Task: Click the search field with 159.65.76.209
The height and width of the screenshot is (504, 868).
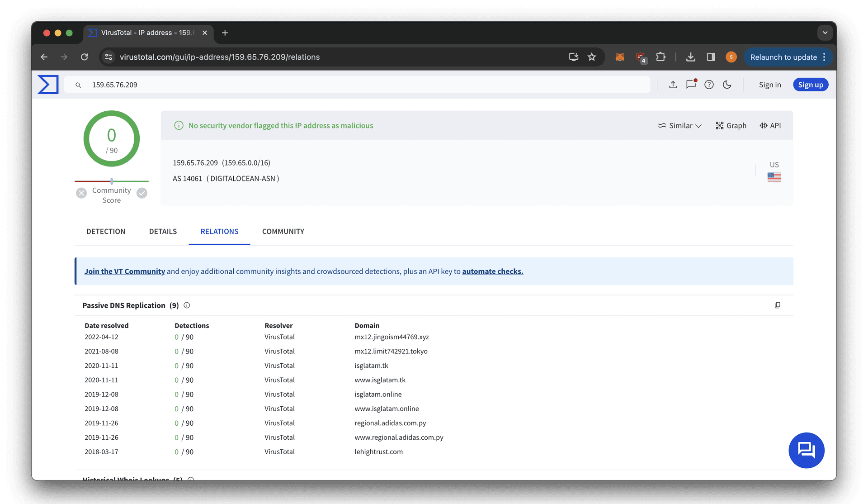Action: click(357, 85)
